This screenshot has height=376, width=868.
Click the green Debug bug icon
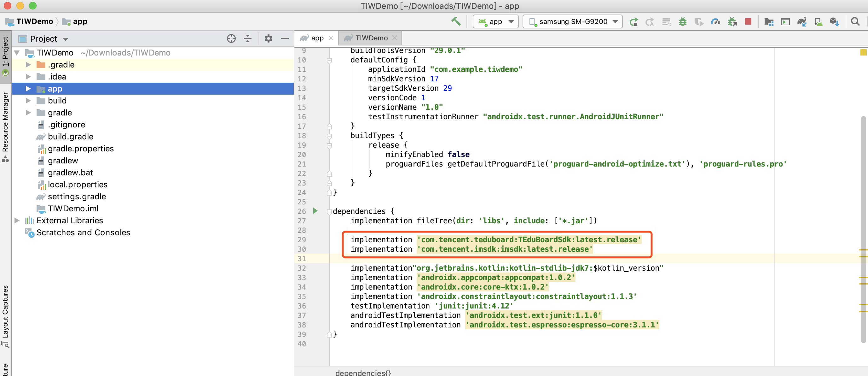pyautogui.click(x=683, y=21)
